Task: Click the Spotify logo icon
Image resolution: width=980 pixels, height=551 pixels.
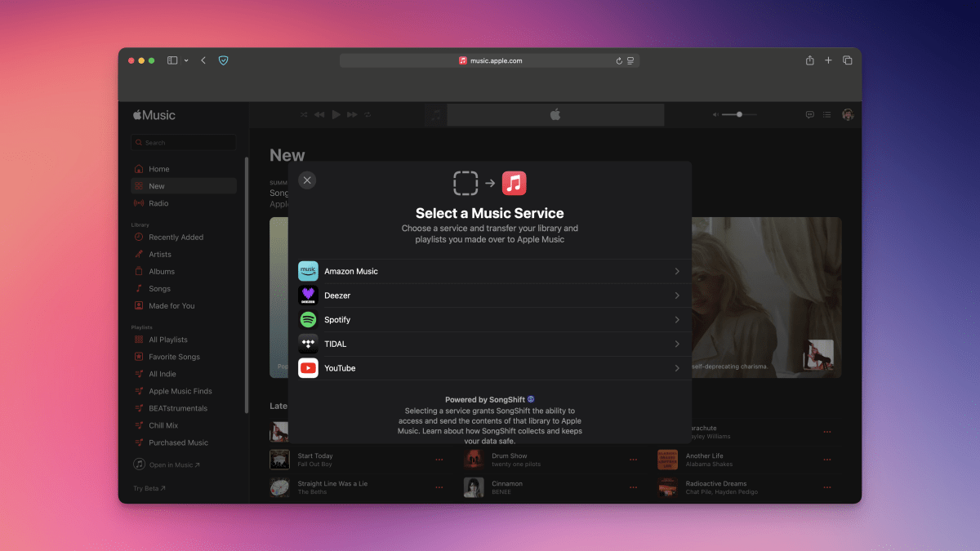Action: [x=308, y=320]
